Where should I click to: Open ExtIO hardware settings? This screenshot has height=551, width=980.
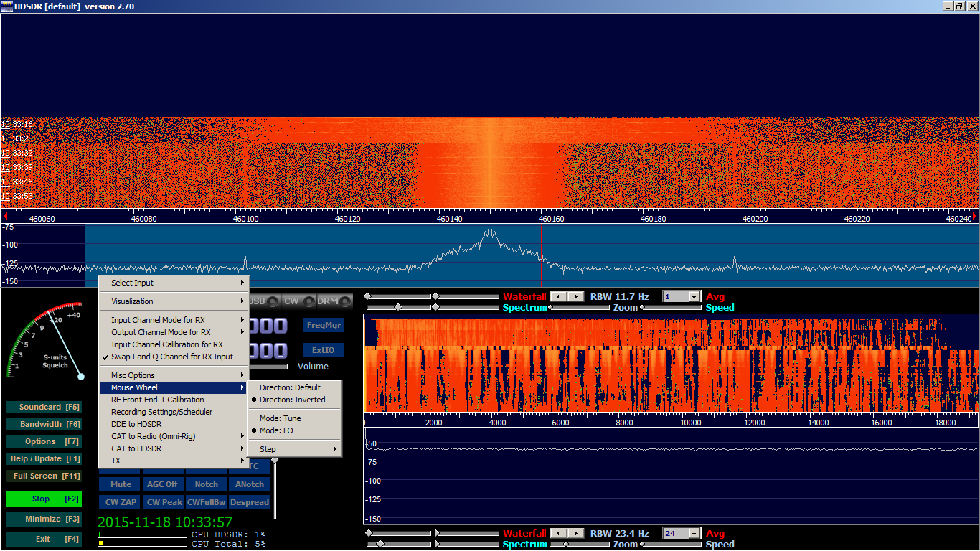tap(323, 350)
